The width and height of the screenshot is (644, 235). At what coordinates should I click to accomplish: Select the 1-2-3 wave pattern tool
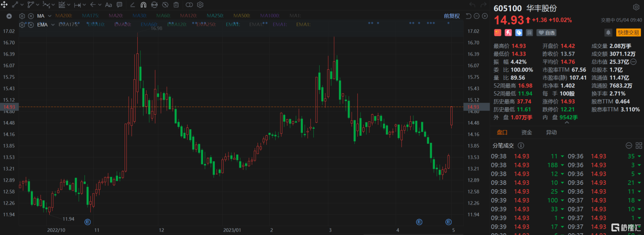[x=46, y=5]
